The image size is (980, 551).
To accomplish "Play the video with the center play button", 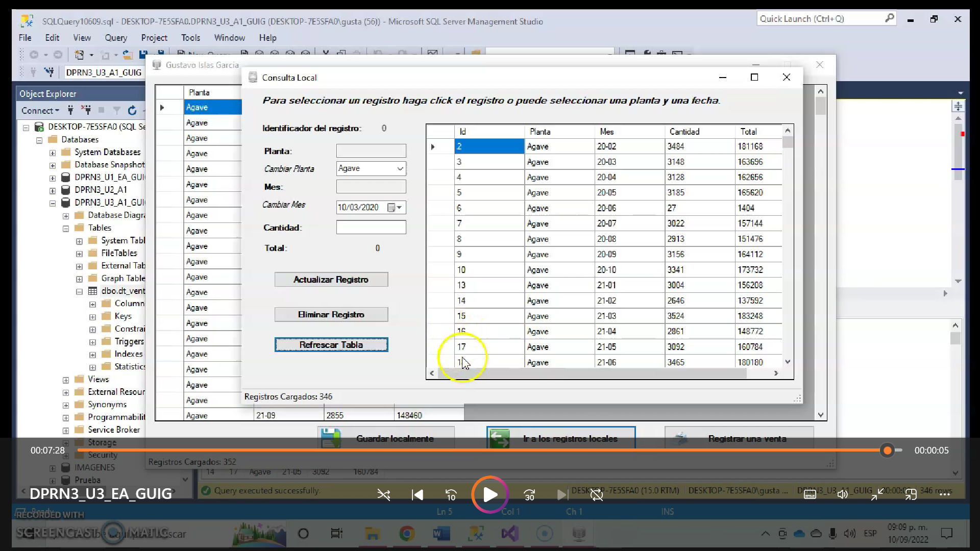I will [490, 494].
